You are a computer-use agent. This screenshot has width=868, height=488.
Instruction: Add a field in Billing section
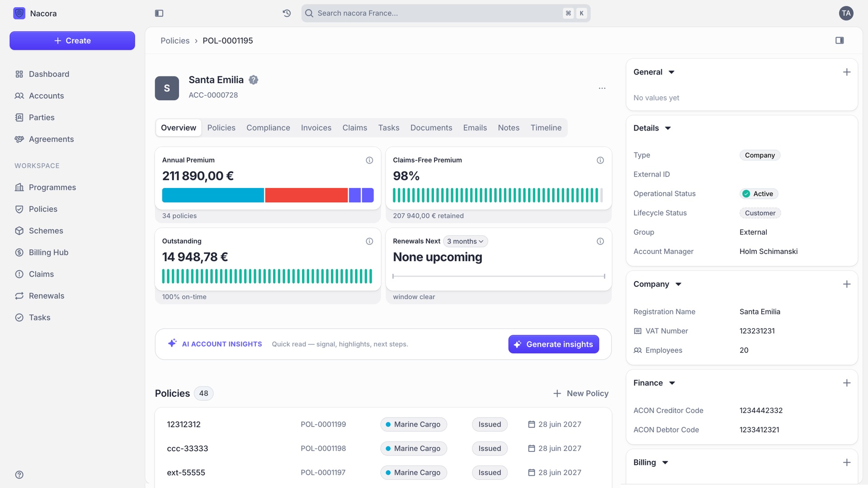847,462
